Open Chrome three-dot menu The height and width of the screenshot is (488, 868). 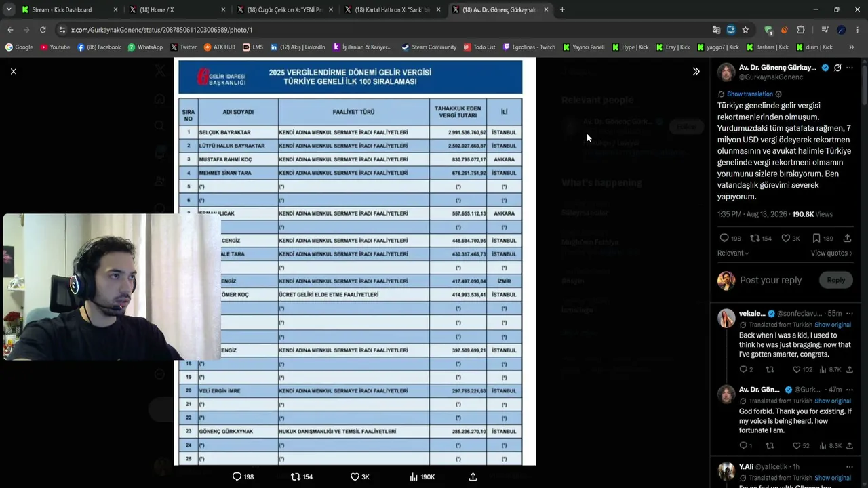(858, 30)
